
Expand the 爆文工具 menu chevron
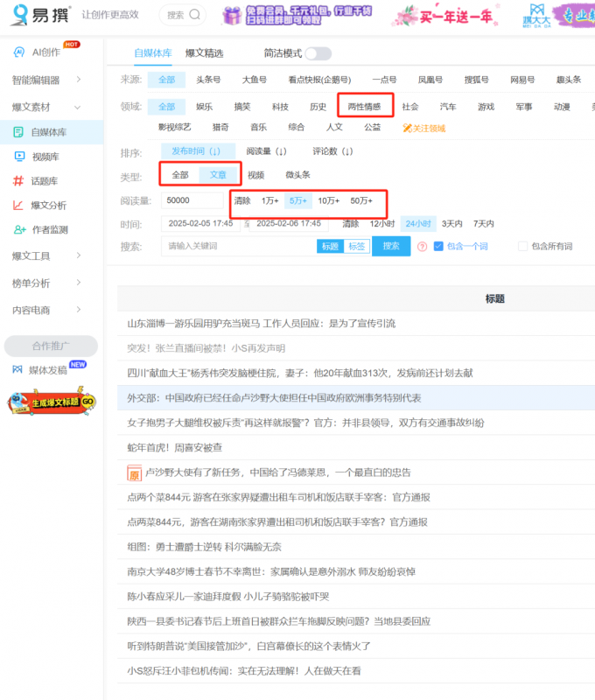click(79, 255)
